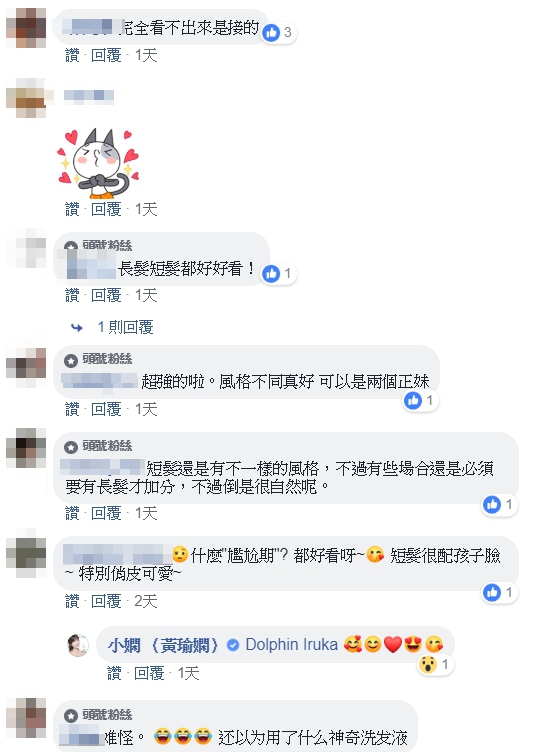Click the Dolphin Iruka mention link
Viewport: 540px width, 752px height.
coord(292,645)
